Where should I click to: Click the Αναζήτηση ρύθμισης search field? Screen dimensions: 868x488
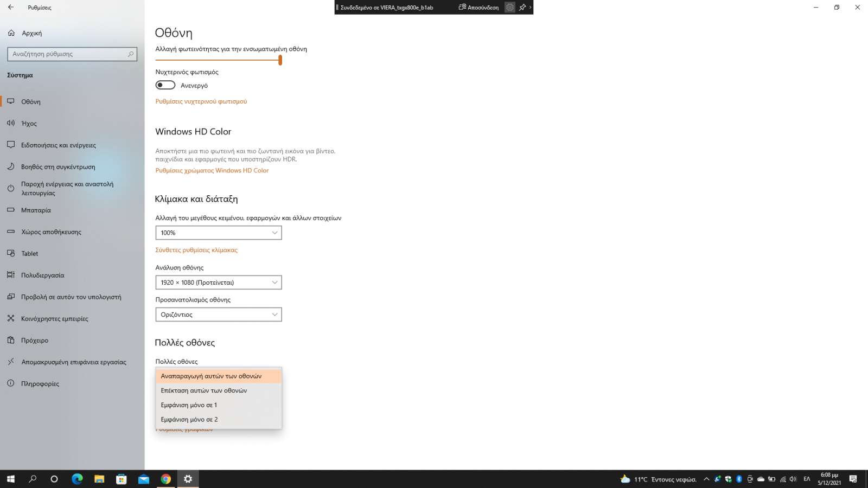pyautogui.click(x=68, y=54)
